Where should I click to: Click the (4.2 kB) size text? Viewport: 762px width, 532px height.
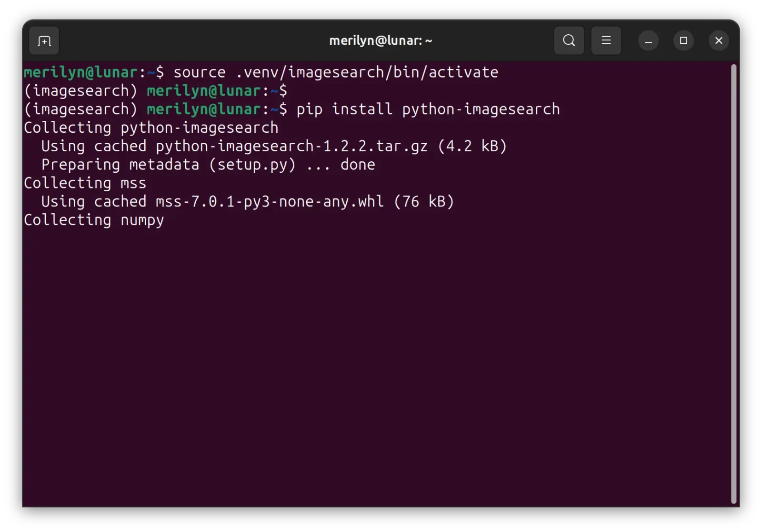pyautogui.click(x=472, y=147)
